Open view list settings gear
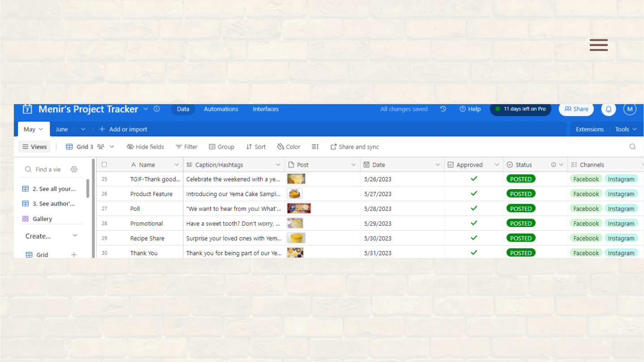The height and width of the screenshot is (362, 644). tap(74, 169)
